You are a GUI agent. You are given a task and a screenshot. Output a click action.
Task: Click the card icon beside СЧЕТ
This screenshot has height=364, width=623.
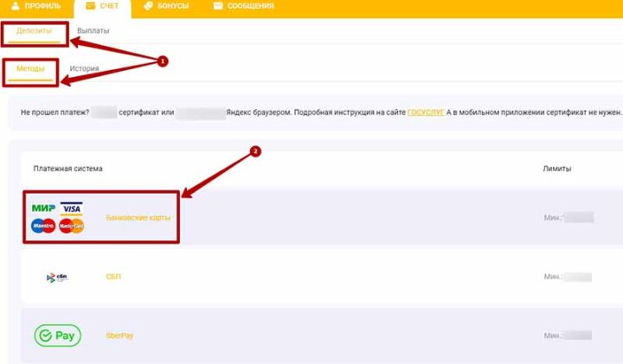[x=91, y=6]
